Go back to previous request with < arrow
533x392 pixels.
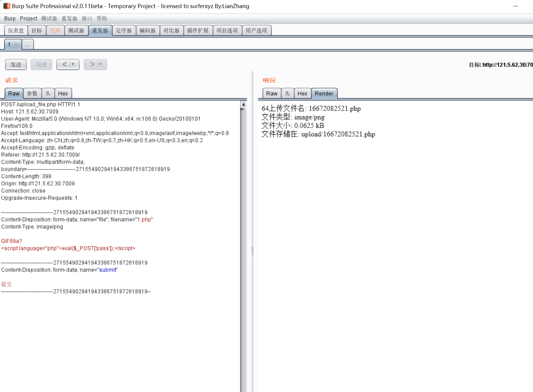tap(64, 64)
